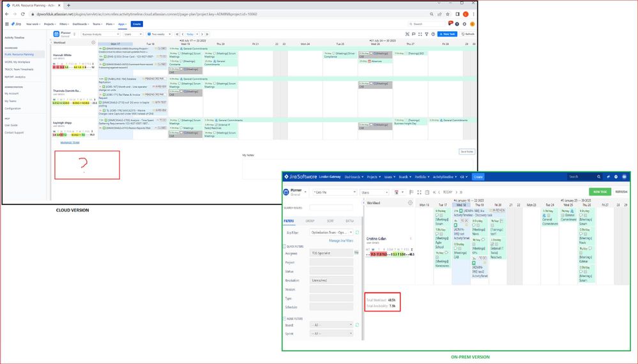The height and width of the screenshot is (364, 638).
Task: Switch to on-prem GROUP tab
Action: 310,221
